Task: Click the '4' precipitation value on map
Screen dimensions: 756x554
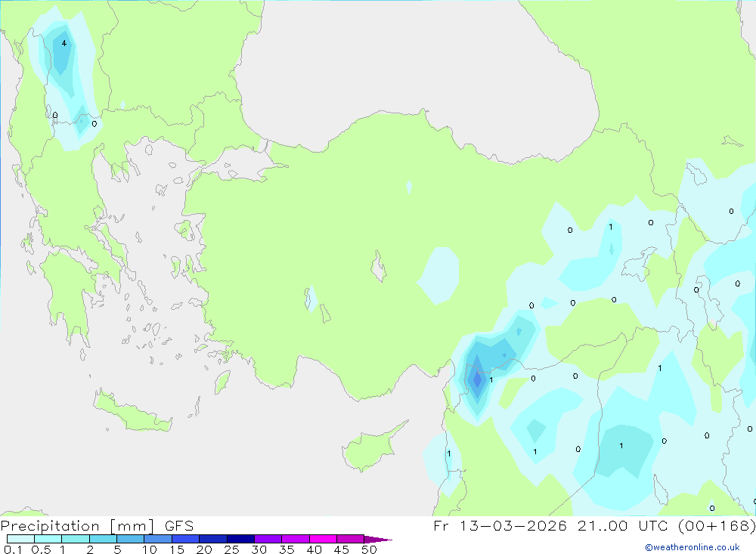Action: [x=64, y=43]
